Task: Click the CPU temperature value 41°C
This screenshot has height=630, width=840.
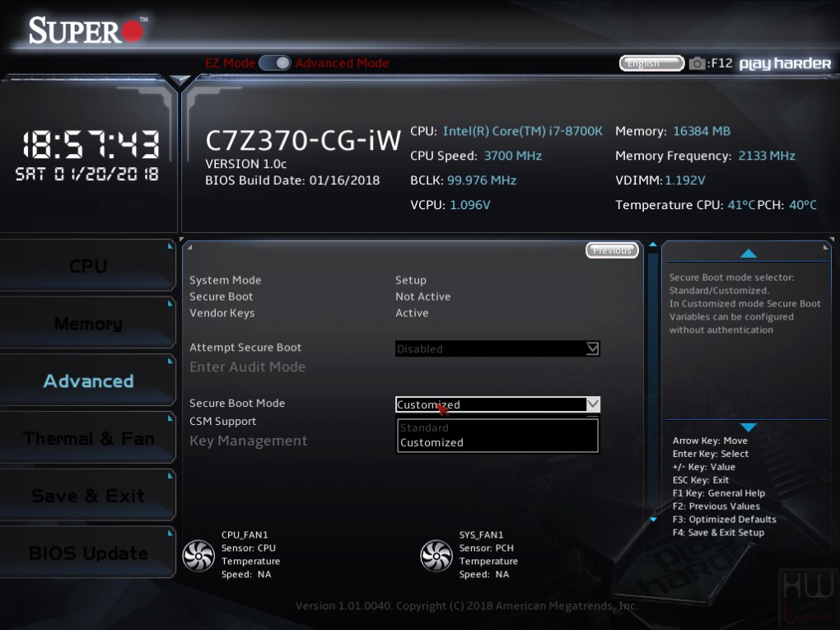Action: [x=741, y=205]
